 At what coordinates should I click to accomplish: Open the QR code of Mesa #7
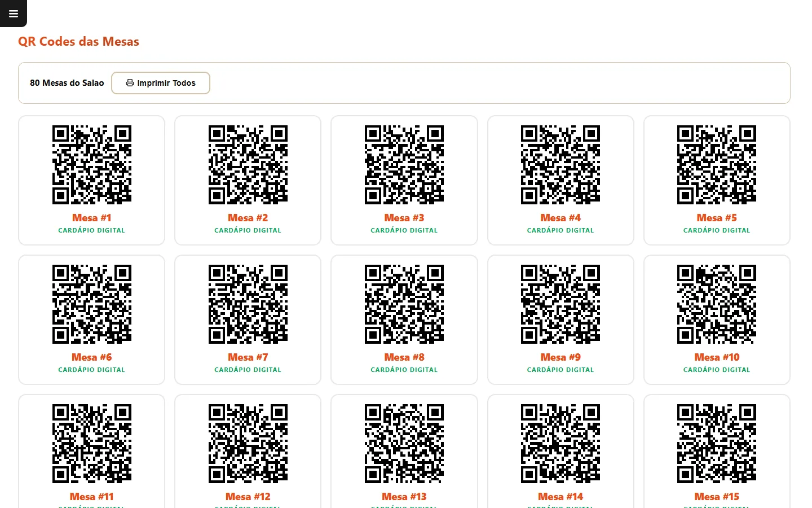(x=248, y=304)
